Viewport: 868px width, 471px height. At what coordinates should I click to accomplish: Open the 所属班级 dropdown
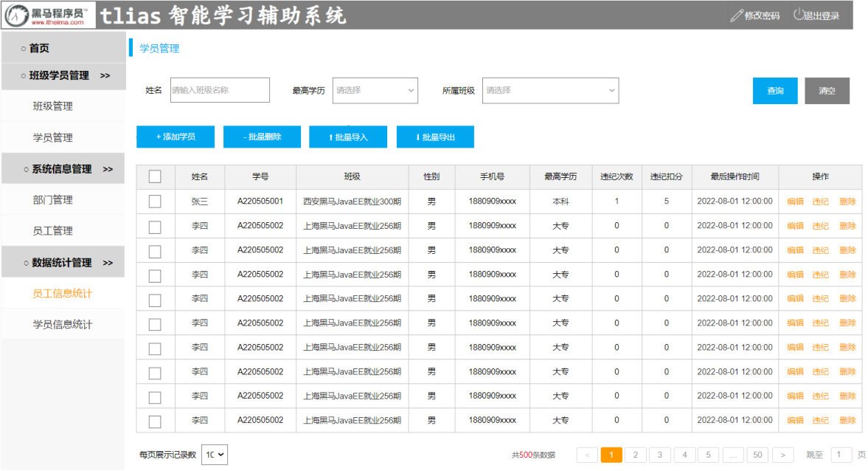pos(550,90)
